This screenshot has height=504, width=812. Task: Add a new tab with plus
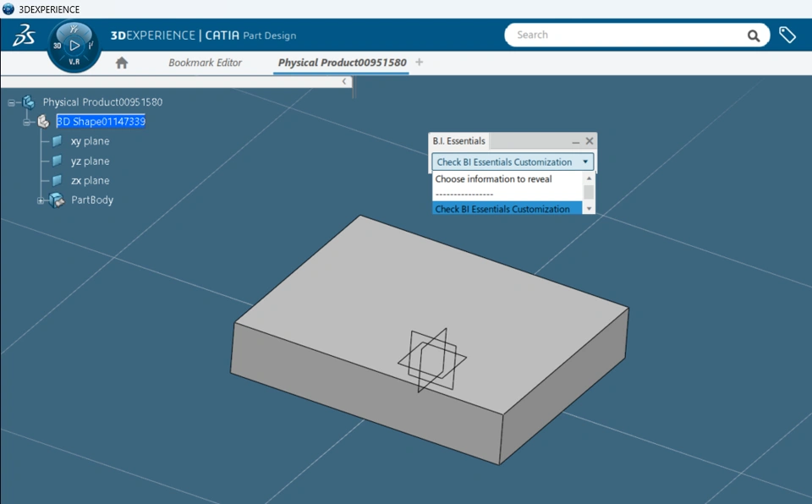tap(419, 63)
